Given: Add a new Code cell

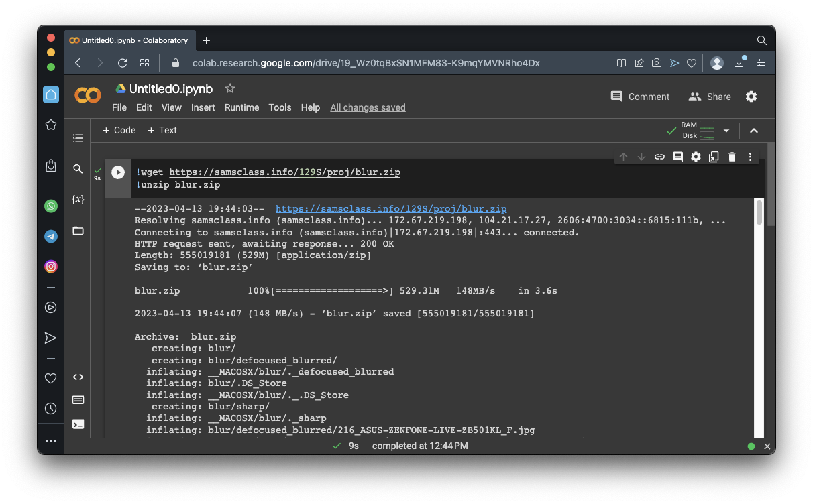Looking at the screenshot, I should 119,130.
